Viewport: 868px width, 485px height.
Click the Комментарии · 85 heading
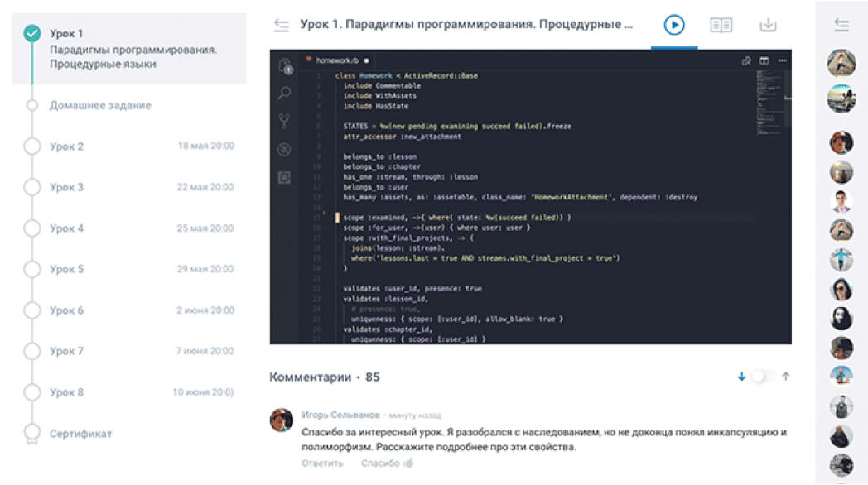pos(325,377)
